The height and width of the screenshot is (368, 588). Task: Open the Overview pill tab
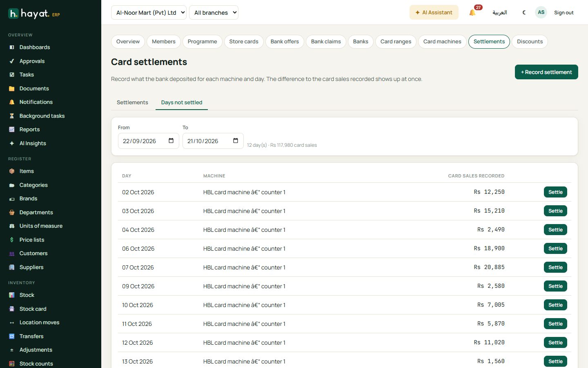click(128, 42)
